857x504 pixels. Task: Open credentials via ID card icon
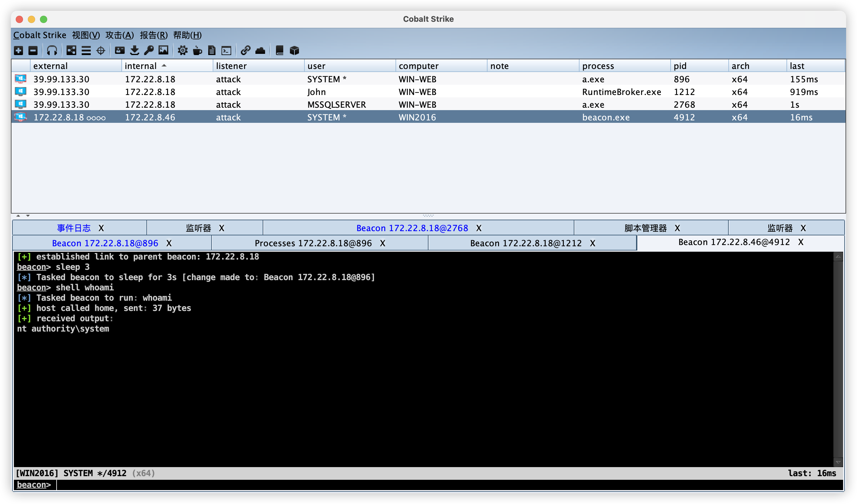[120, 51]
